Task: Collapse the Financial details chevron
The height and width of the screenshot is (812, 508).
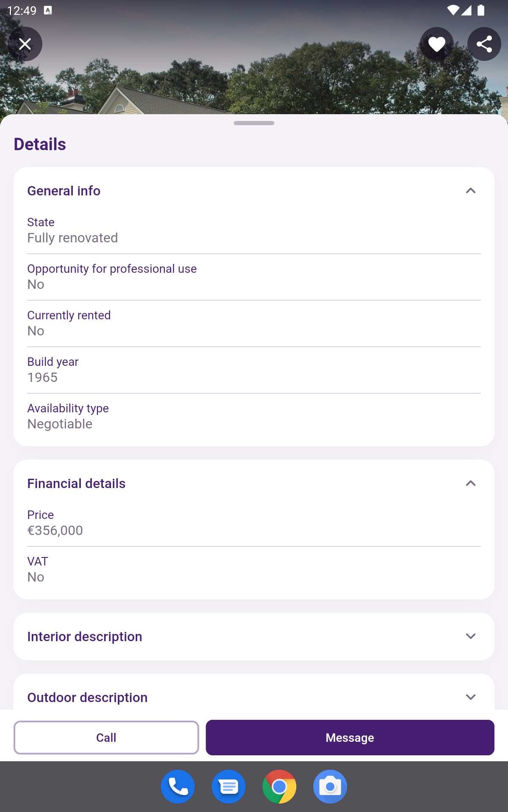Action: click(x=470, y=483)
